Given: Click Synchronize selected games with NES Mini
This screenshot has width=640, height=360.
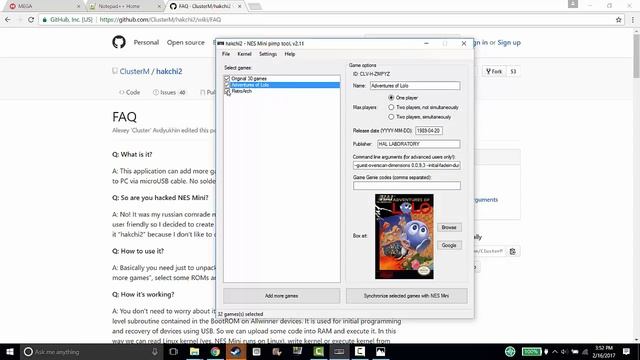Looking at the screenshot, I should pos(407,296).
